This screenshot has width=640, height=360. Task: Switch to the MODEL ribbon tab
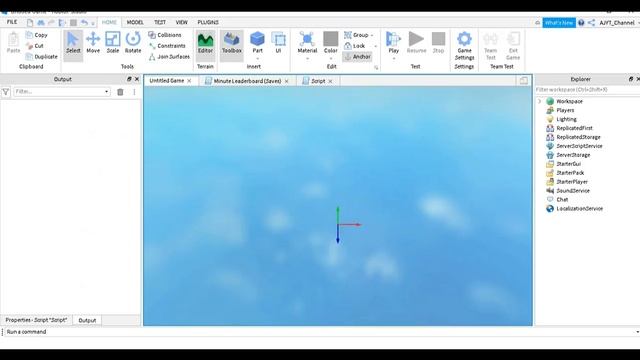(135, 22)
